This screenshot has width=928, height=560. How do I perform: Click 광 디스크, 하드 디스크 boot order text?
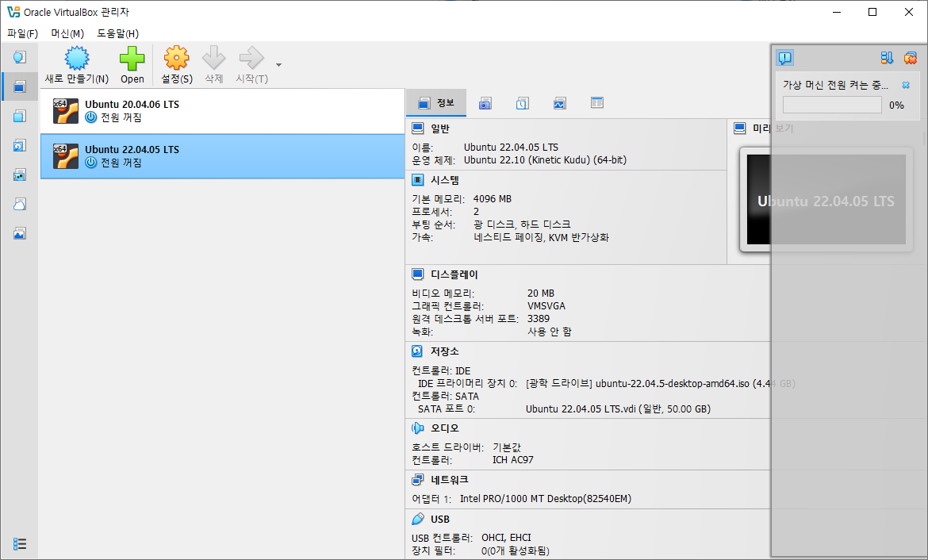[x=522, y=224]
